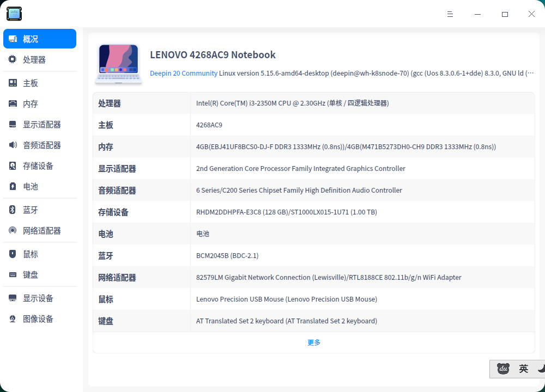Click the BCM2045B Bluetooth value
Screen dimensions: 545x392
(227, 255)
